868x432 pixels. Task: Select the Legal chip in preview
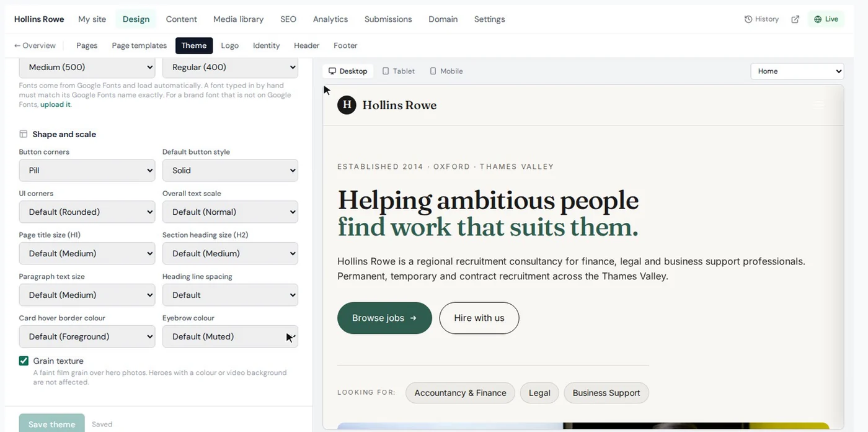(x=539, y=393)
